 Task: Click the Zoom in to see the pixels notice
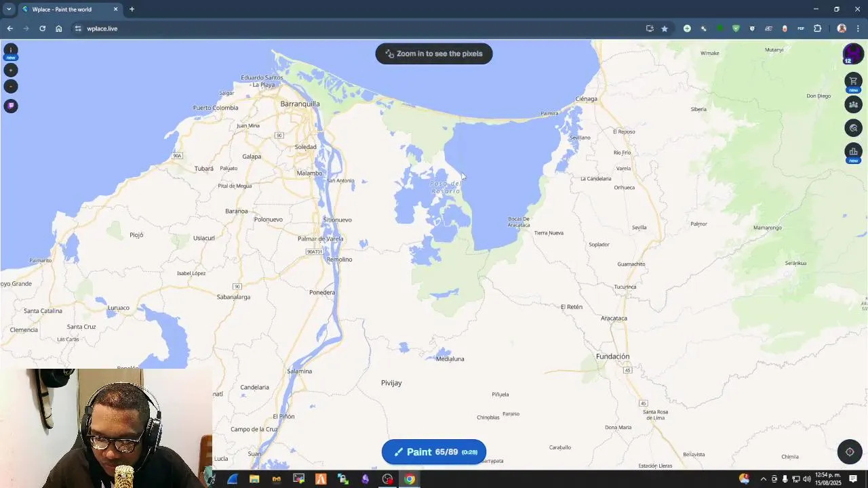[x=434, y=54]
